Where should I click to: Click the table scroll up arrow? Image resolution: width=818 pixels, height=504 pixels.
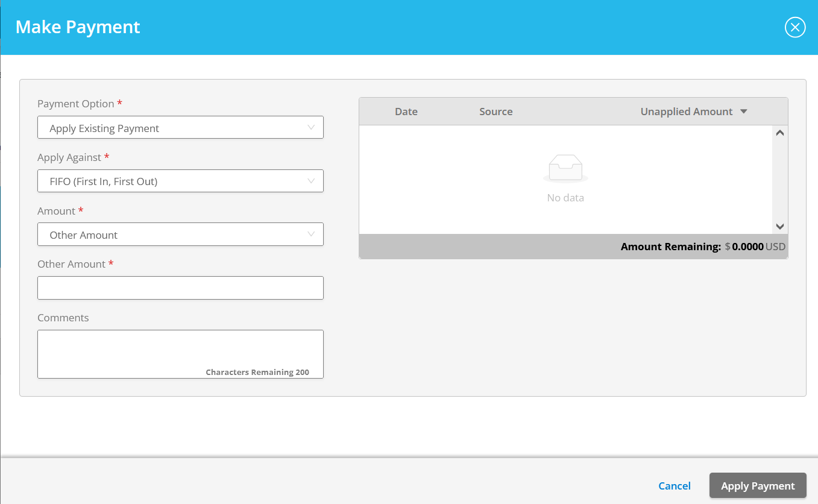[779, 133]
